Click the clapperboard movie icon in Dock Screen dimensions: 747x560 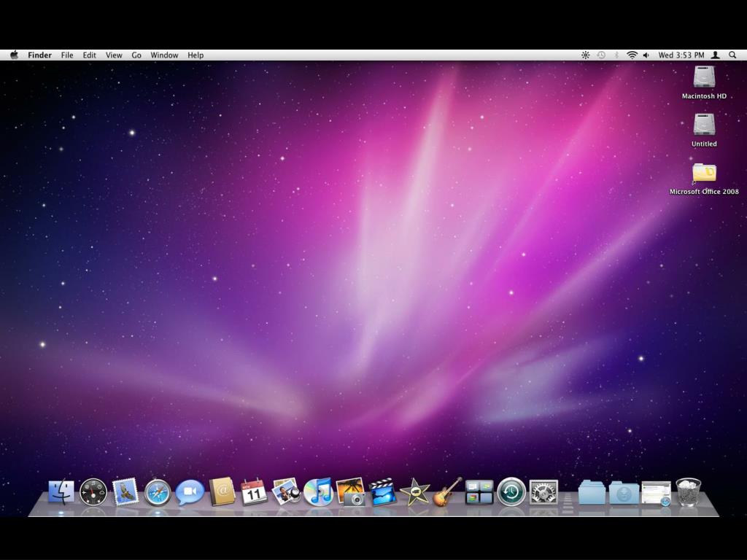point(382,492)
